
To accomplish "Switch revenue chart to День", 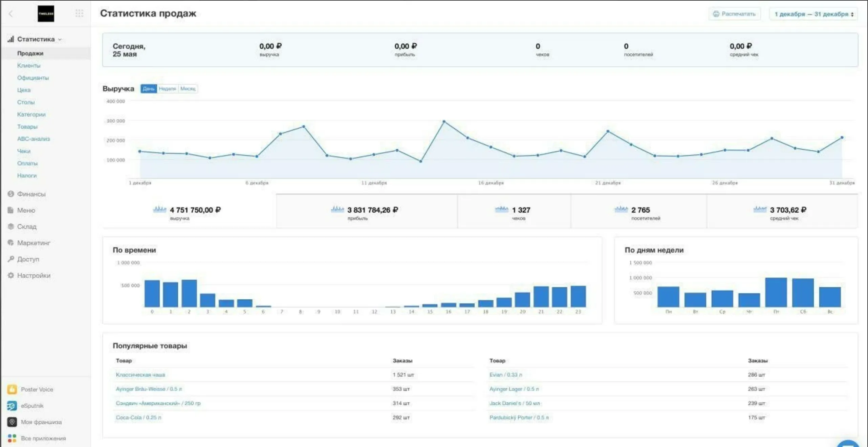I will 149,88.
